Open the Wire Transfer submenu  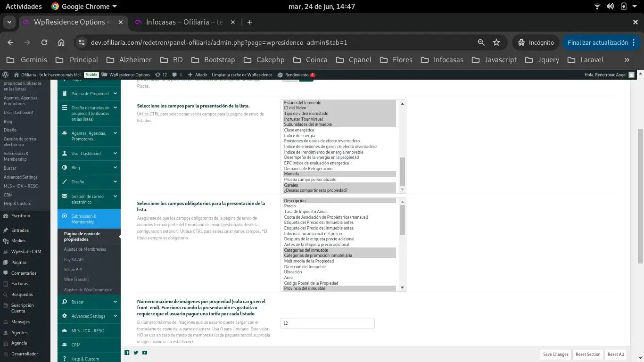pyautogui.click(x=76, y=280)
